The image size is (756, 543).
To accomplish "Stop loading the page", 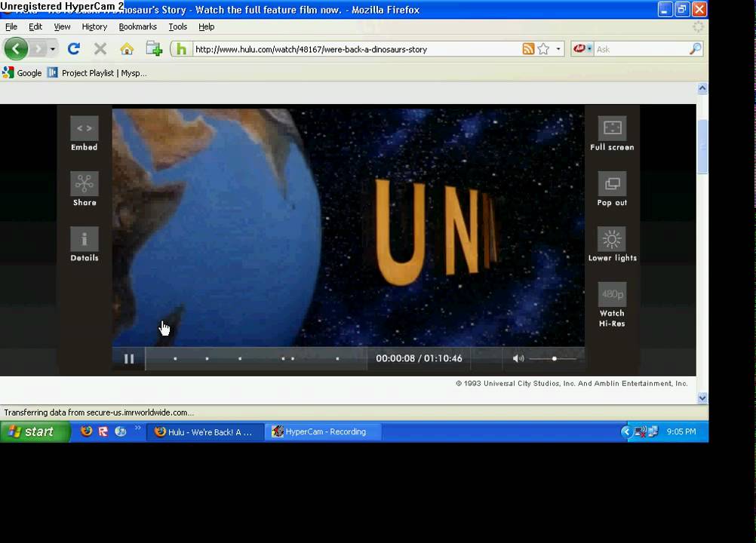I will 100,49.
